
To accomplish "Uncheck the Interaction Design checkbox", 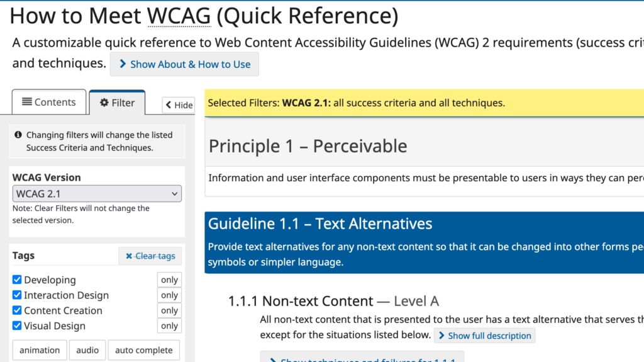I will (17, 295).
